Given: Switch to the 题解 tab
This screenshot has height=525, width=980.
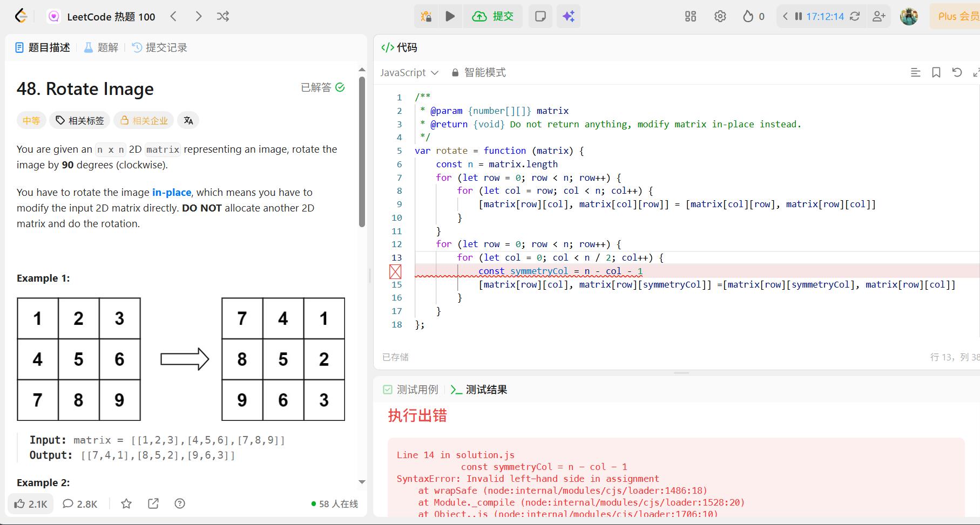Looking at the screenshot, I should [x=101, y=47].
